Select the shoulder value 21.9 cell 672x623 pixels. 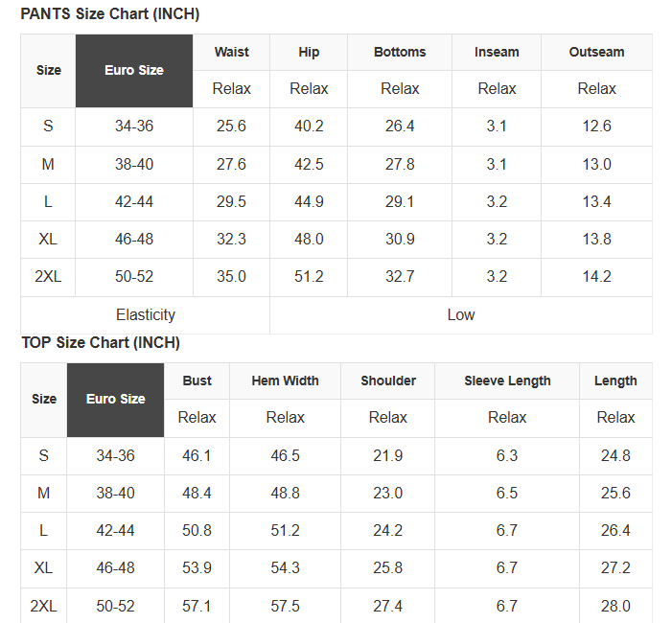(x=388, y=456)
